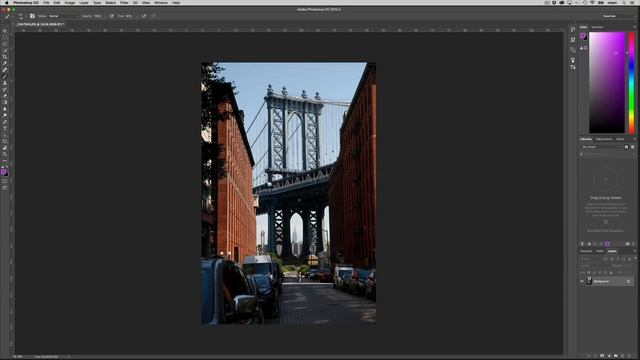The image size is (640, 360).
Task: Open the layer filter Kind dropdown
Action: 591,259
